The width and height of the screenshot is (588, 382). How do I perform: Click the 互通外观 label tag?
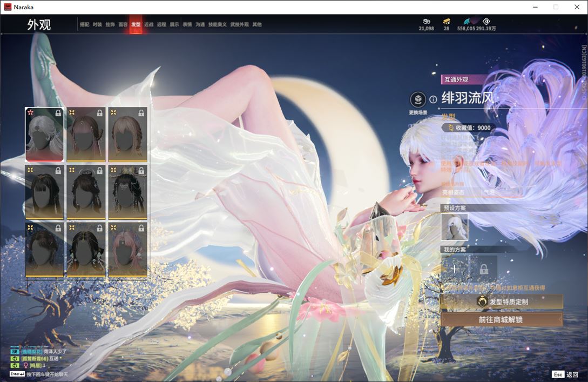(x=456, y=79)
